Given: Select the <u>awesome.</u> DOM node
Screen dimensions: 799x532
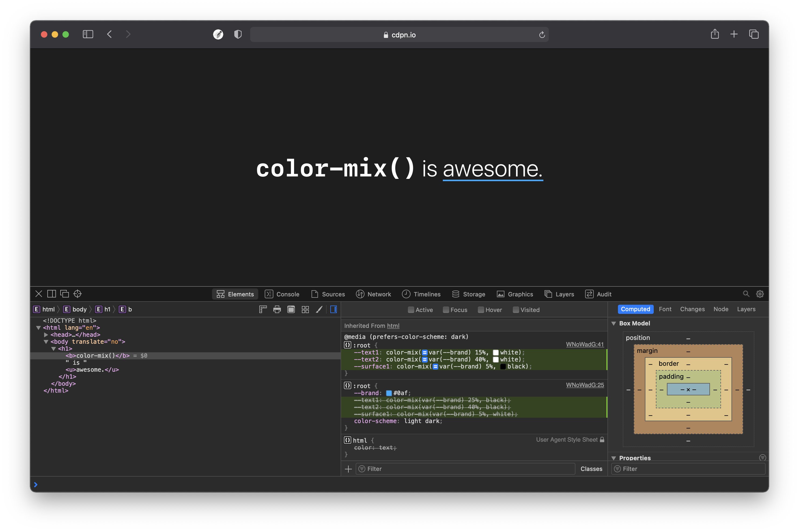Looking at the screenshot, I should pos(92,370).
